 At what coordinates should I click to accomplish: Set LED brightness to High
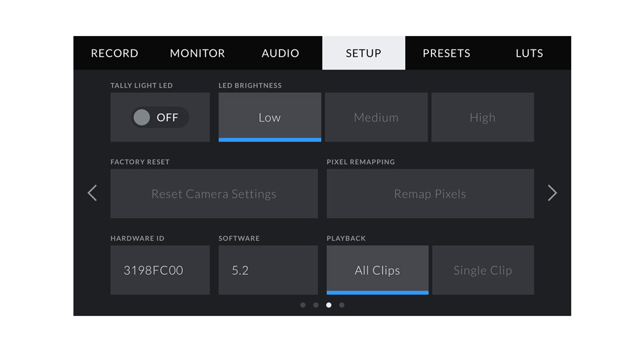point(482,117)
